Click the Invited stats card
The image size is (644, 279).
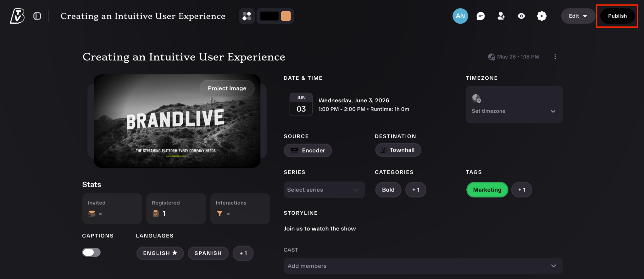click(112, 208)
